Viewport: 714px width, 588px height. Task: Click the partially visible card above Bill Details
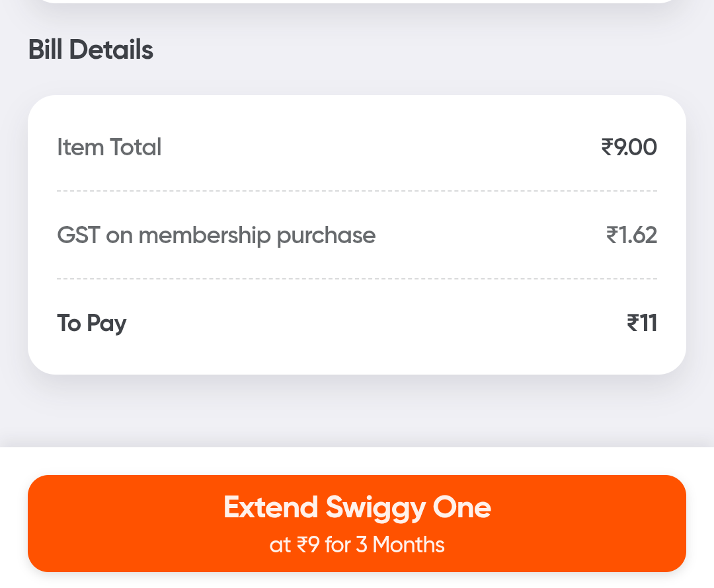(x=357, y=1)
